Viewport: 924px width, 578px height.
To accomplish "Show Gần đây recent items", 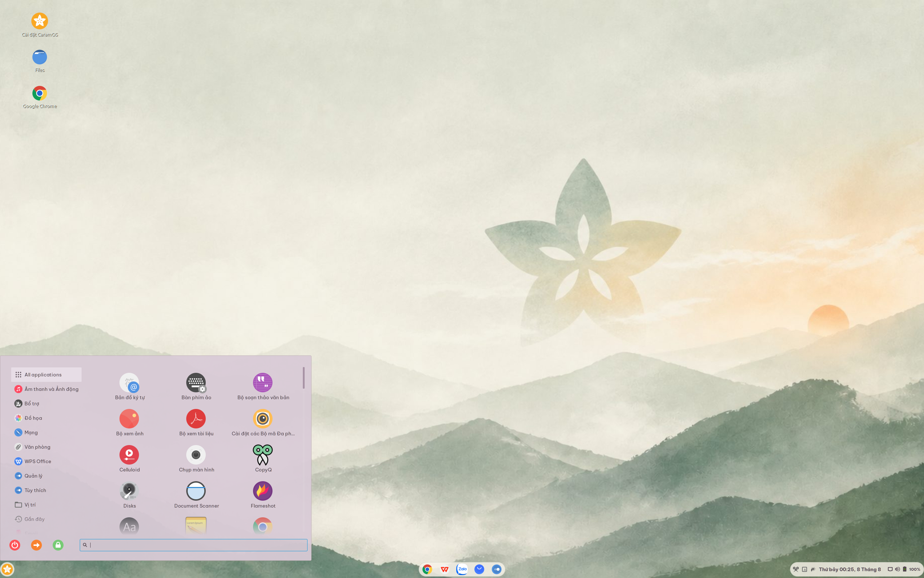I will click(x=46, y=519).
